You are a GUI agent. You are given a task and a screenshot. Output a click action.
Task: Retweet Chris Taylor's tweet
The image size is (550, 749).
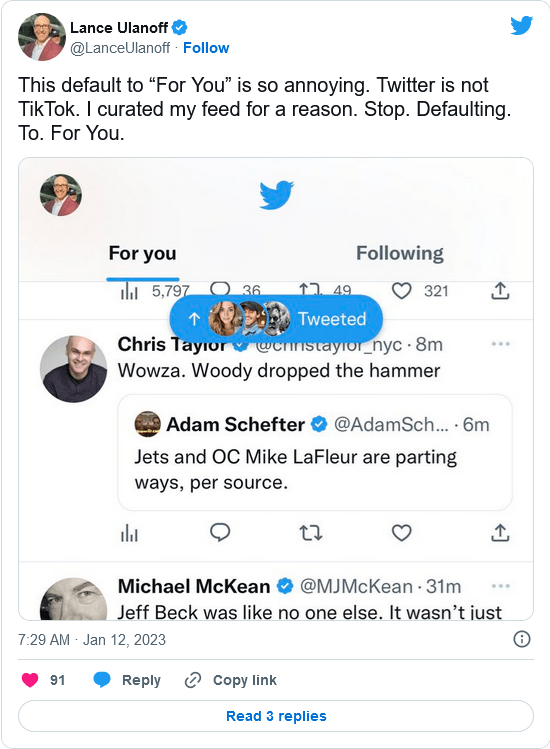[311, 533]
